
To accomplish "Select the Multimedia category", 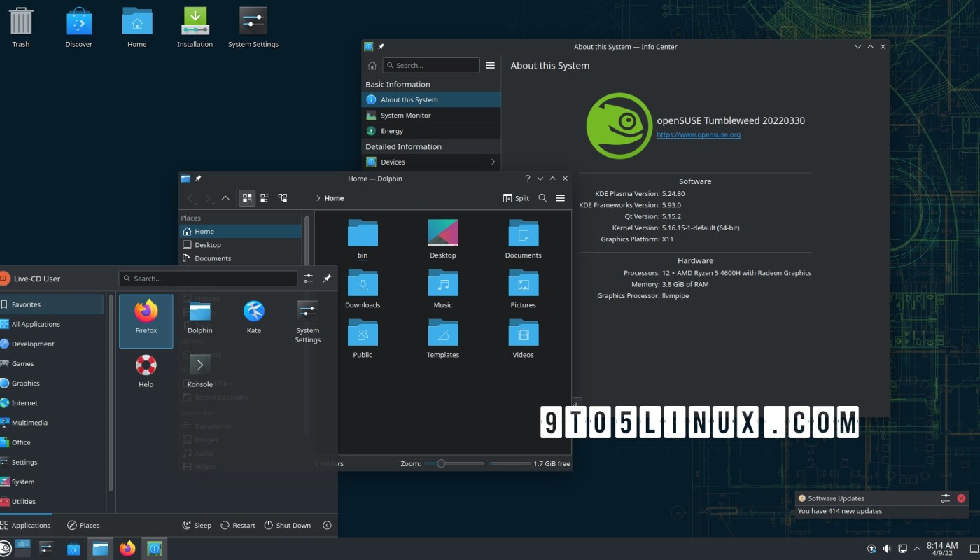I will 52,423.
